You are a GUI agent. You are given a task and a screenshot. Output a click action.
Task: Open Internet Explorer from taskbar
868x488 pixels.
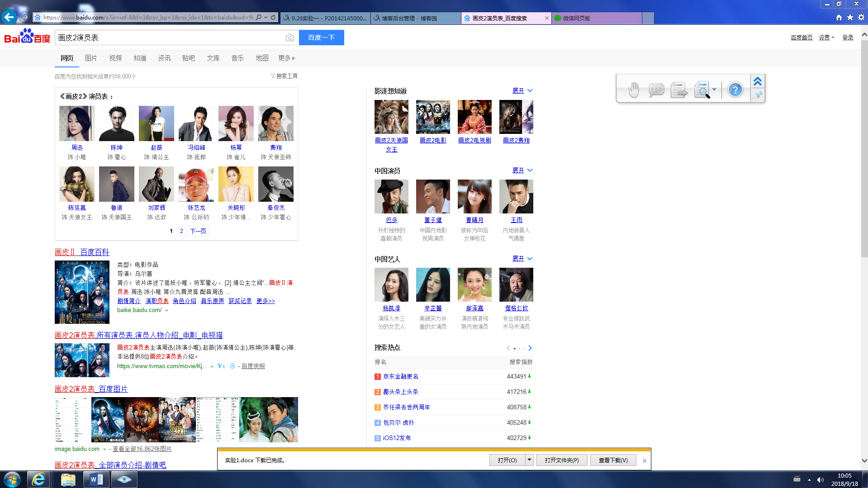point(38,479)
